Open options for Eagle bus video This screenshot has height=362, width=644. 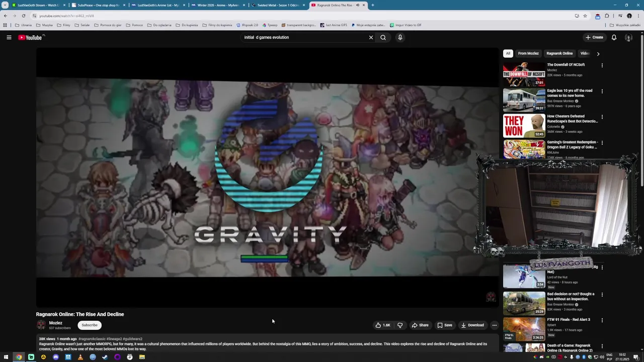pos(602,92)
